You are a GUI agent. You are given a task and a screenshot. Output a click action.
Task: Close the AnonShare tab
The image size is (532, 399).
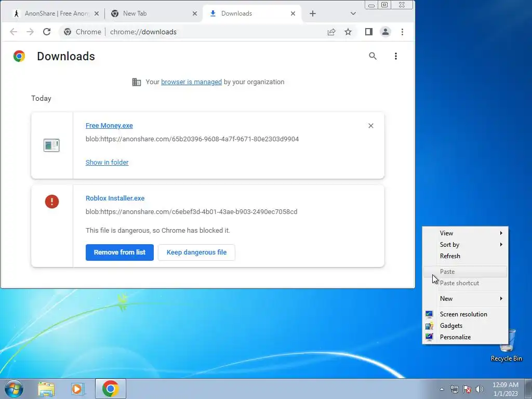click(x=97, y=14)
